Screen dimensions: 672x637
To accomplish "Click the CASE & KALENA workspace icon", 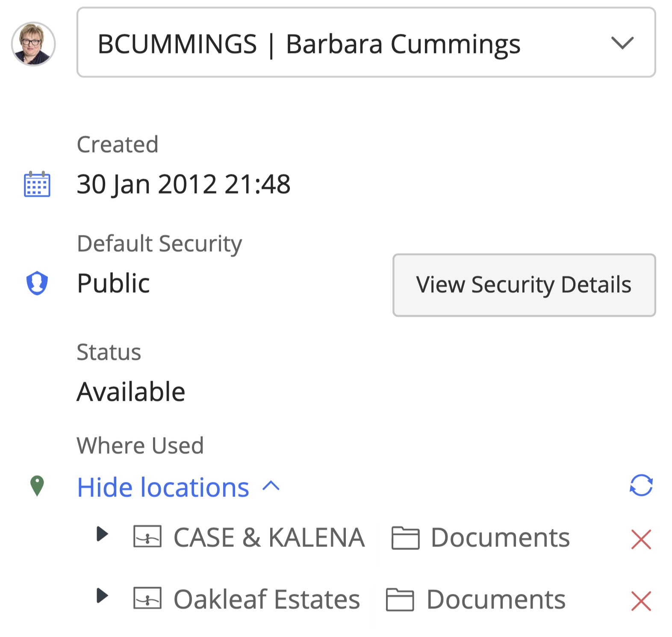I will [147, 537].
